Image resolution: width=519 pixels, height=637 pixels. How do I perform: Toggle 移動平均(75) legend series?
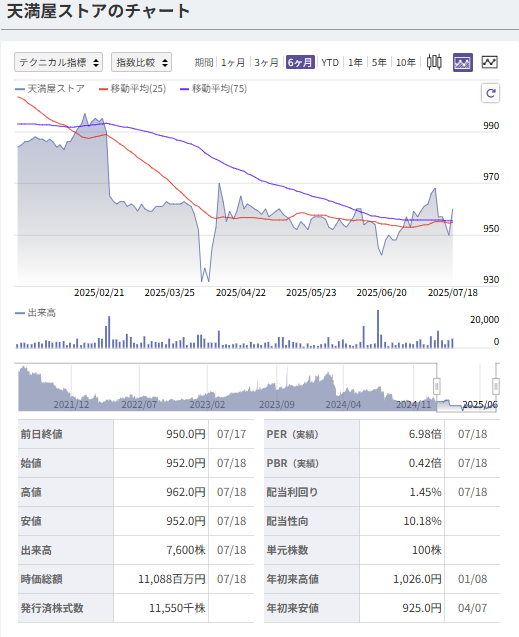(x=213, y=89)
